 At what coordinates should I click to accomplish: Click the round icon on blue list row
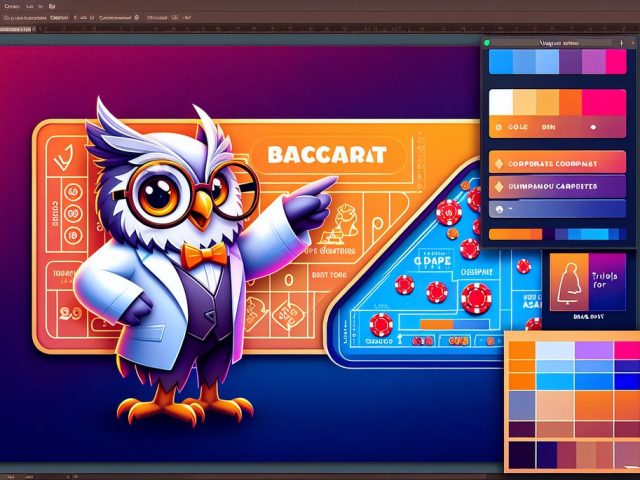497,209
